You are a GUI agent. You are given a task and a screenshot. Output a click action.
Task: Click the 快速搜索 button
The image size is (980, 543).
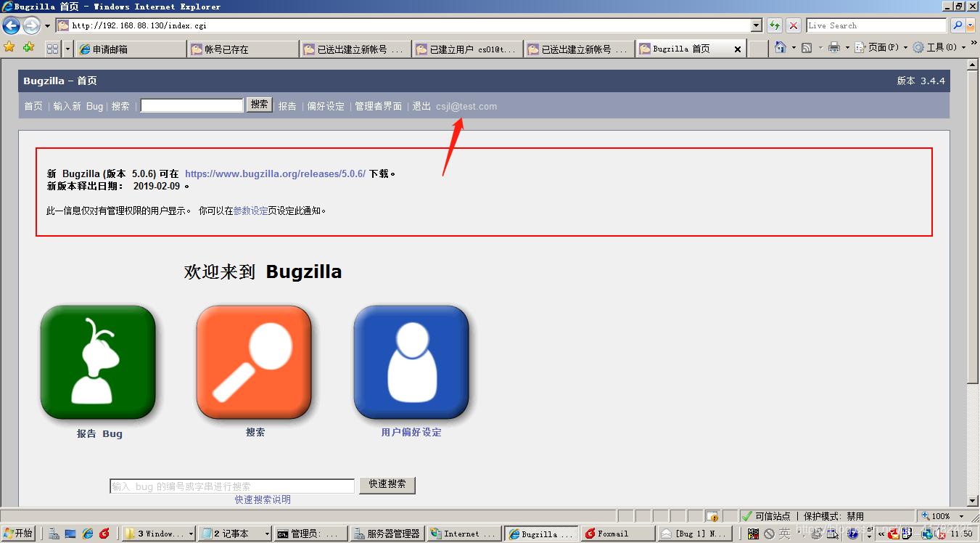tap(387, 484)
